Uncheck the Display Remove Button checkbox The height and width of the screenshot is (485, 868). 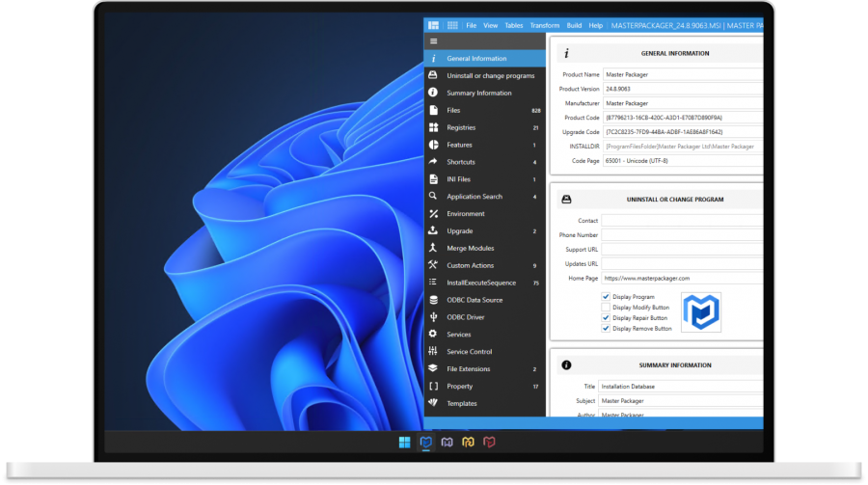606,329
